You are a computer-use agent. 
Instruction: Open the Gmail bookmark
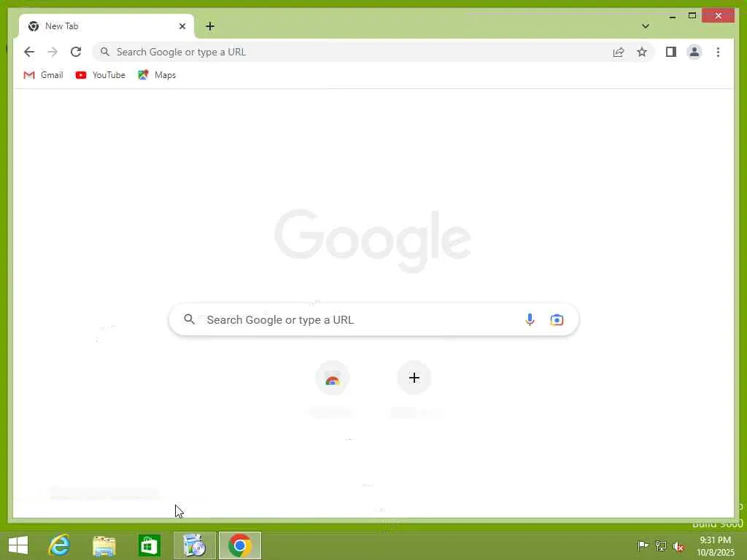(x=43, y=75)
